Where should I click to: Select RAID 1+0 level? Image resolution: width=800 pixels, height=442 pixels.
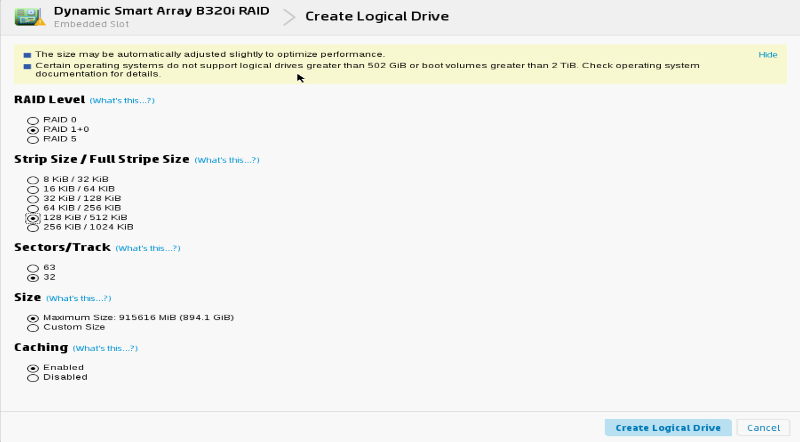(x=33, y=130)
